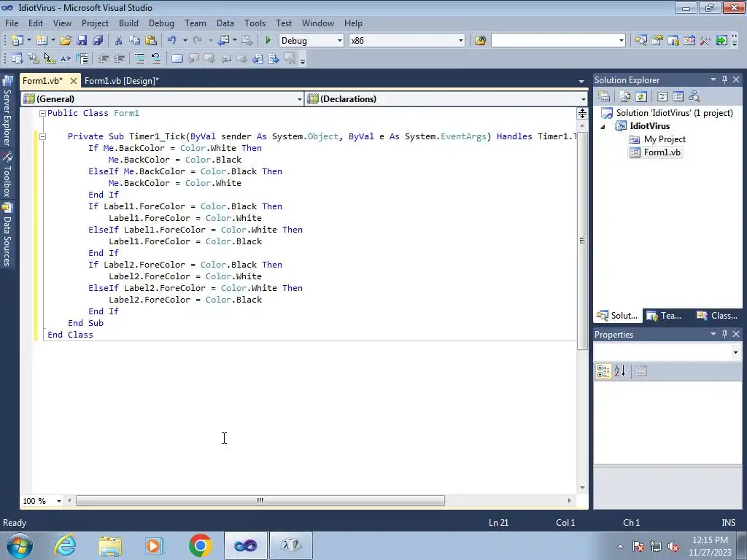Image resolution: width=747 pixels, height=560 pixels.
Task: Click the Toggle Bookmark icon
Action: 177,58
